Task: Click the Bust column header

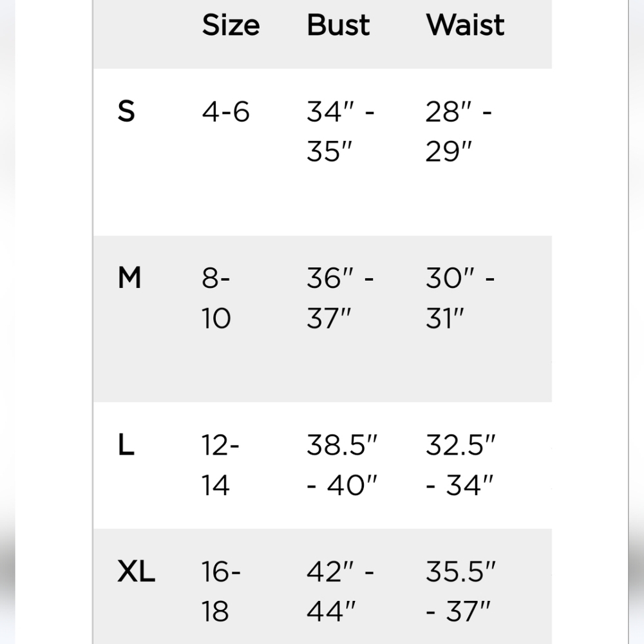Action: [338, 25]
